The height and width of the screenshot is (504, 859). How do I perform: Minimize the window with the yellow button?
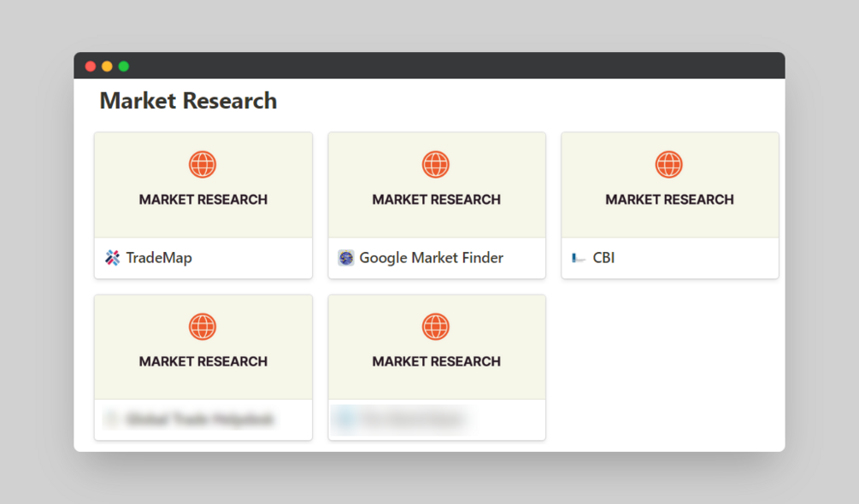pyautogui.click(x=107, y=67)
